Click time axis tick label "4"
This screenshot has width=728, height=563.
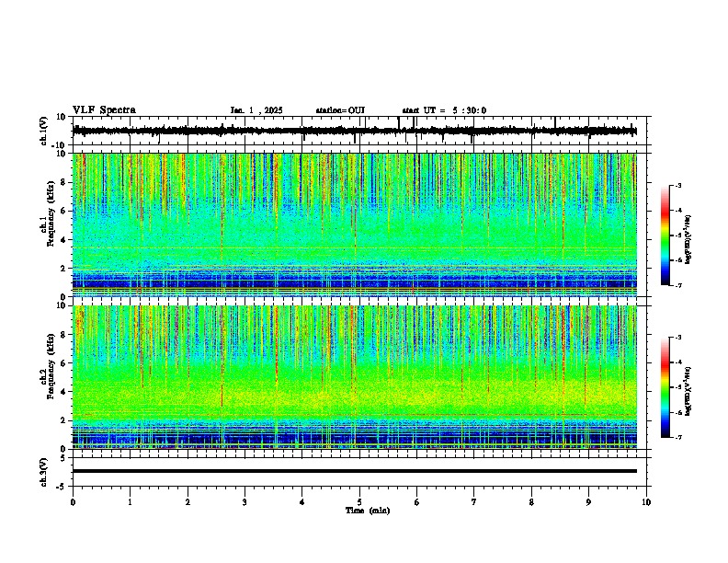(301, 502)
